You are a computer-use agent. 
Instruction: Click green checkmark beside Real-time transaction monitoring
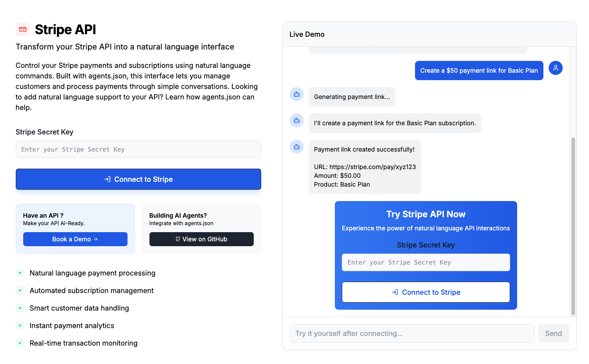(20, 343)
